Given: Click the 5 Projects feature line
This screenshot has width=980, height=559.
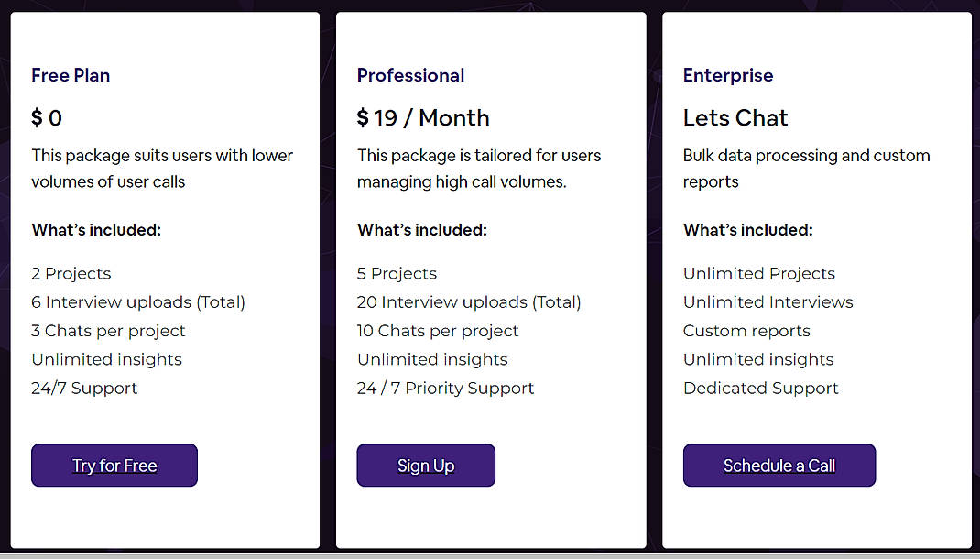Looking at the screenshot, I should click(x=397, y=274).
